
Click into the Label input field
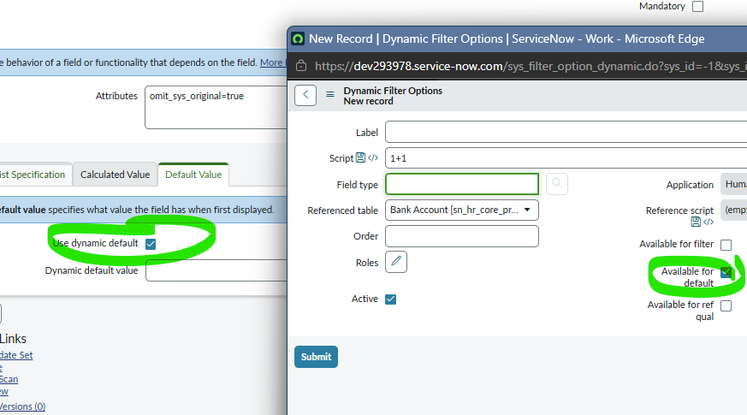click(566, 132)
